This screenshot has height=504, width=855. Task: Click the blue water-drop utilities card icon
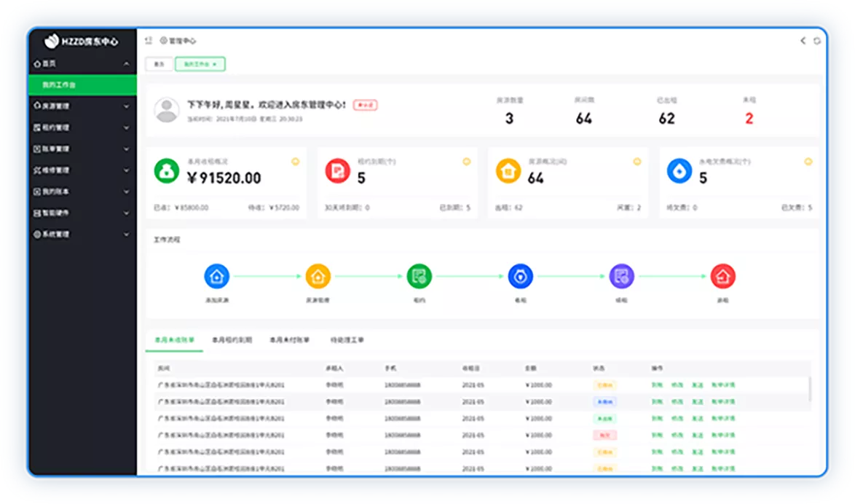tap(679, 170)
